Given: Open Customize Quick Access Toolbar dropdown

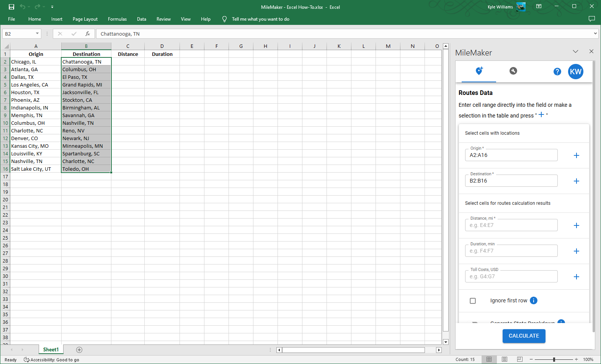Looking at the screenshot, I should 52,7.
